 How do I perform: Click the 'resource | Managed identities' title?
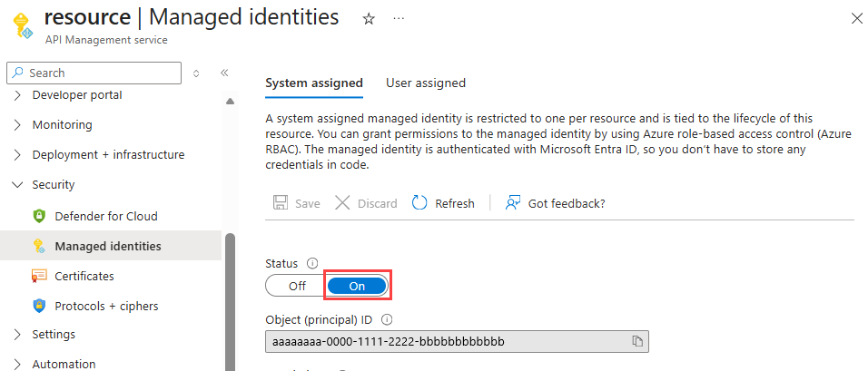pos(192,18)
